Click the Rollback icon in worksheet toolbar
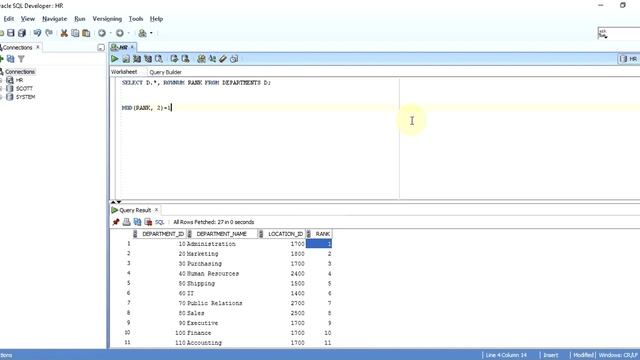The height and width of the screenshot is (360, 640). [x=185, y=59]
